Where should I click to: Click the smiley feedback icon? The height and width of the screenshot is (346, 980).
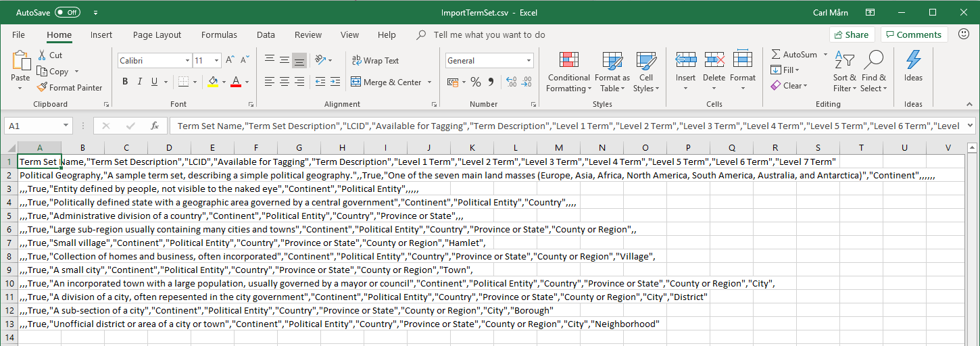click(x=962, y=34)
